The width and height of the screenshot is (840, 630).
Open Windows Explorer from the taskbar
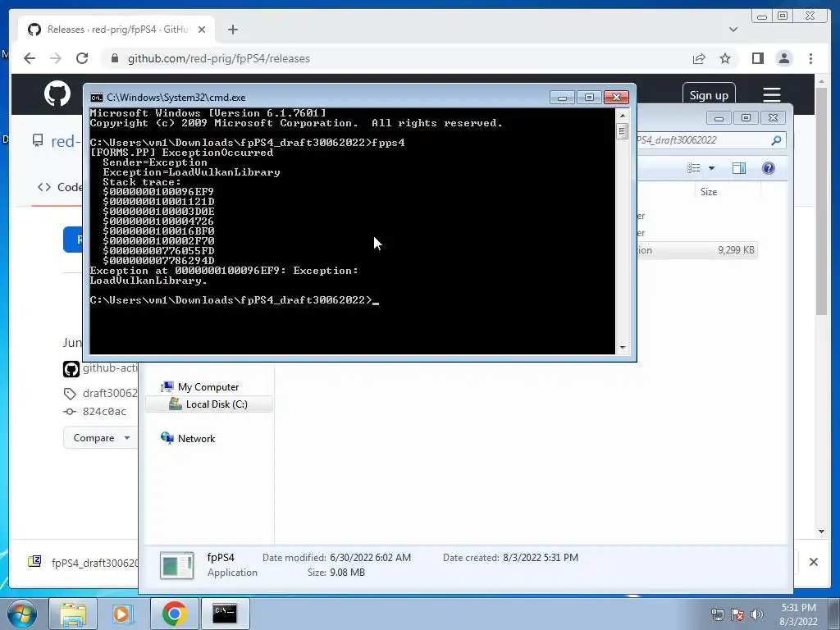[x=73, y=614]
